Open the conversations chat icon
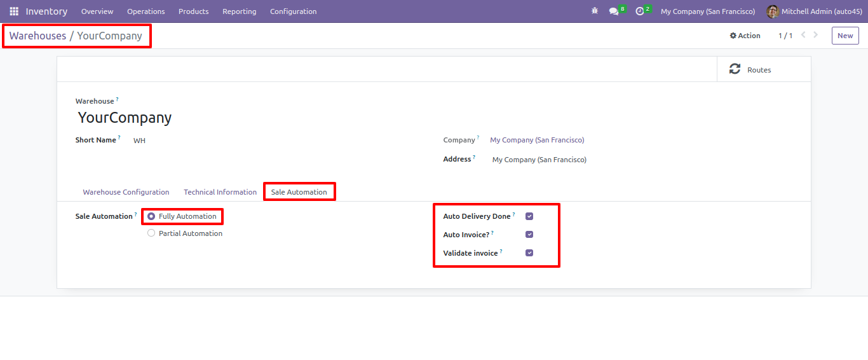The width and height of the screenshot is (868, 360). [613, 11]
